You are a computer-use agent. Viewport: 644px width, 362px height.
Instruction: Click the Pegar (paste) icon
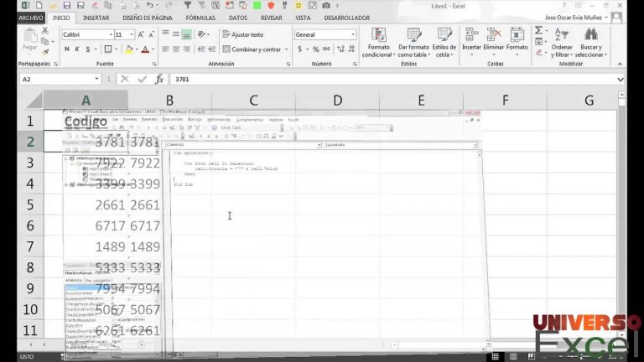click(31, 39)
